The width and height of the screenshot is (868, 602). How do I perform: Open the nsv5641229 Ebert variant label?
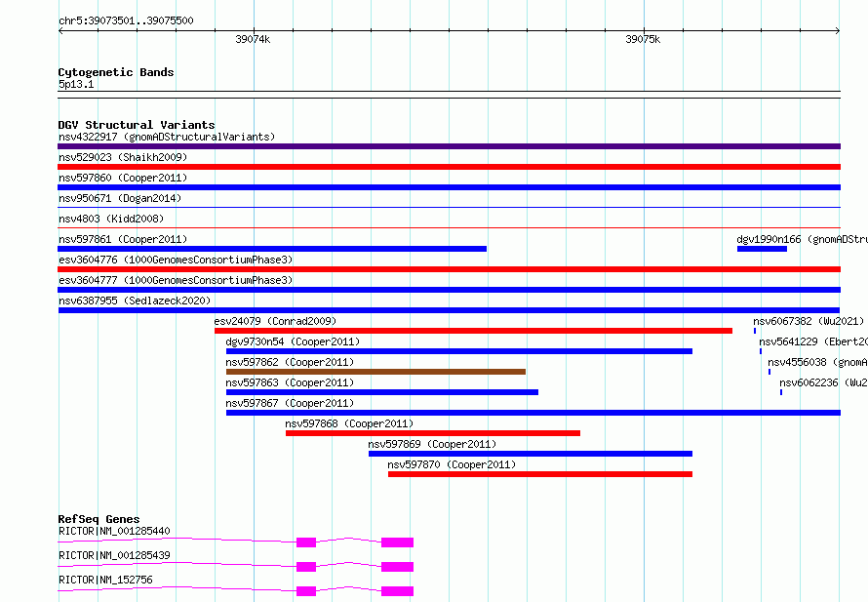[813, 341]
